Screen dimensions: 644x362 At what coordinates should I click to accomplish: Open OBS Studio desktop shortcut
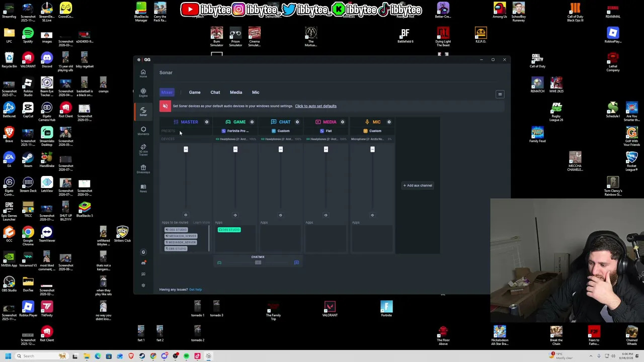tap(9, 284)
